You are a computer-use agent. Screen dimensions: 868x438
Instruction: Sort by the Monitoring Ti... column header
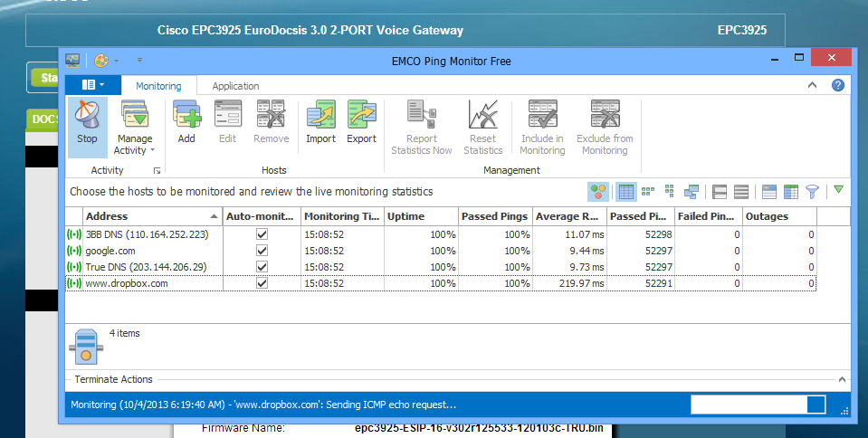coord(343,216)
